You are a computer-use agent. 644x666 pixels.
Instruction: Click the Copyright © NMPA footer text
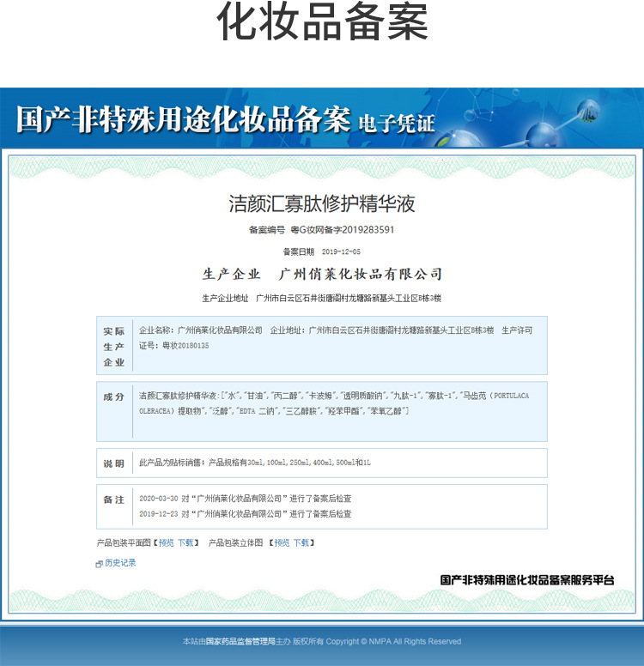click(393, 641)
